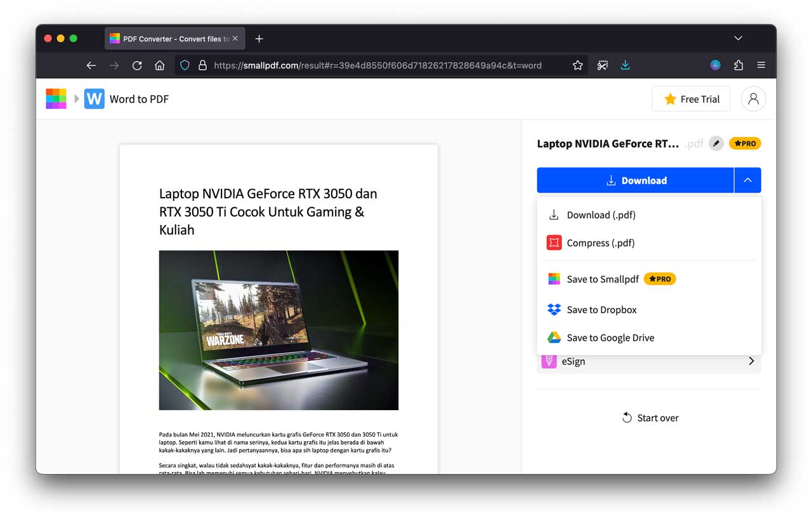
Task: Click the file name Laptop NVIDIA GeForce RT...
Action: [x=608, y=143]
